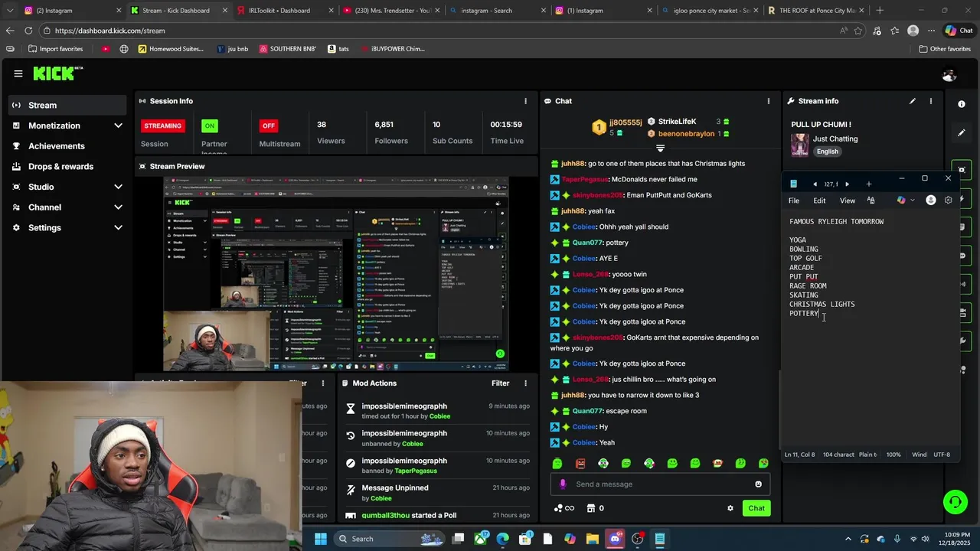Open the browser tab search dropdown

pos(10,11)
